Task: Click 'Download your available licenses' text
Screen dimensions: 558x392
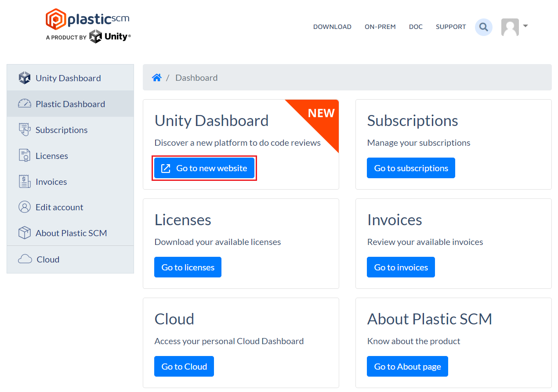Action: pyautogui.click(x=217, y=242)
